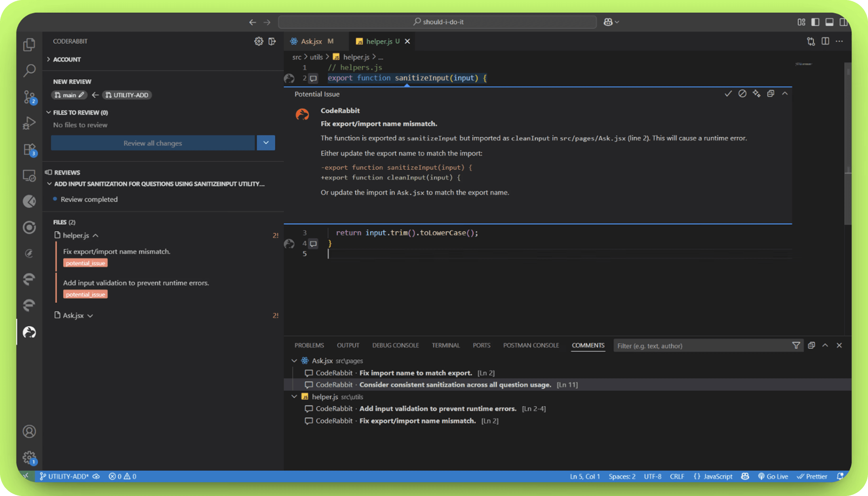Open the Source Control view

(x=29, y=97)
